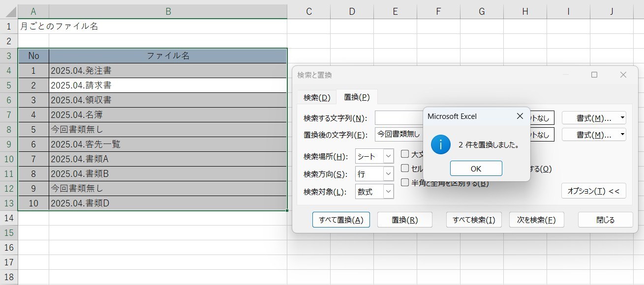Image resolution: width=644 pixels, height=285 pixels.
Task: Maximize the 検索と置換 dialog window
Action: coord(594,75)
